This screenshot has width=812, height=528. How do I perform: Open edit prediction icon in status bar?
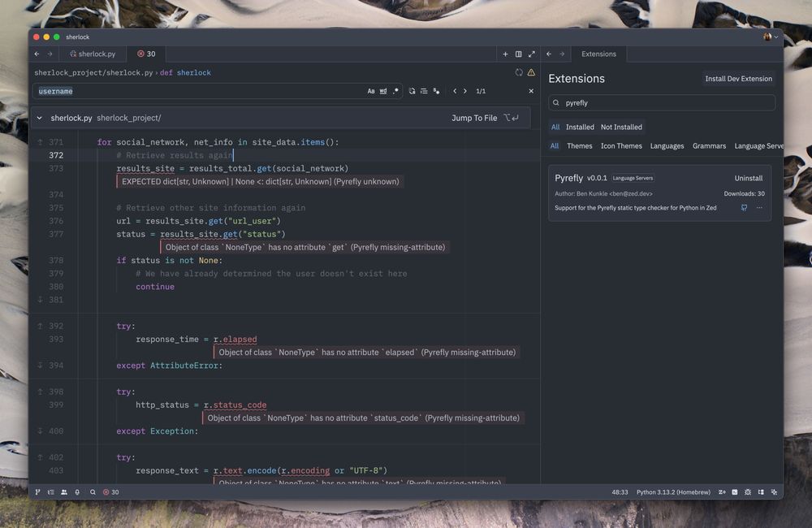click(x=722, y=492)
